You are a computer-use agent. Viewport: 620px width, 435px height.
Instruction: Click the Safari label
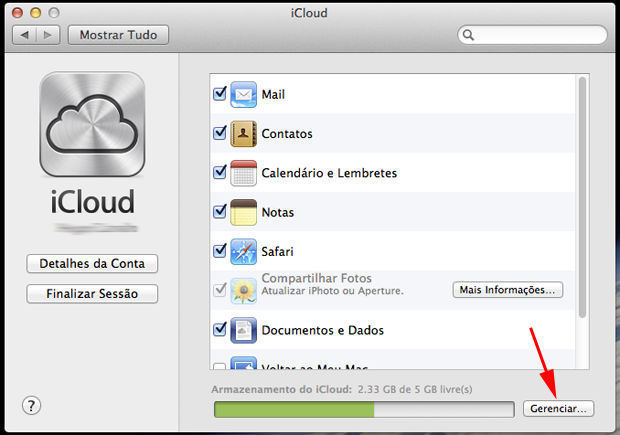click(x=278, y=252)
